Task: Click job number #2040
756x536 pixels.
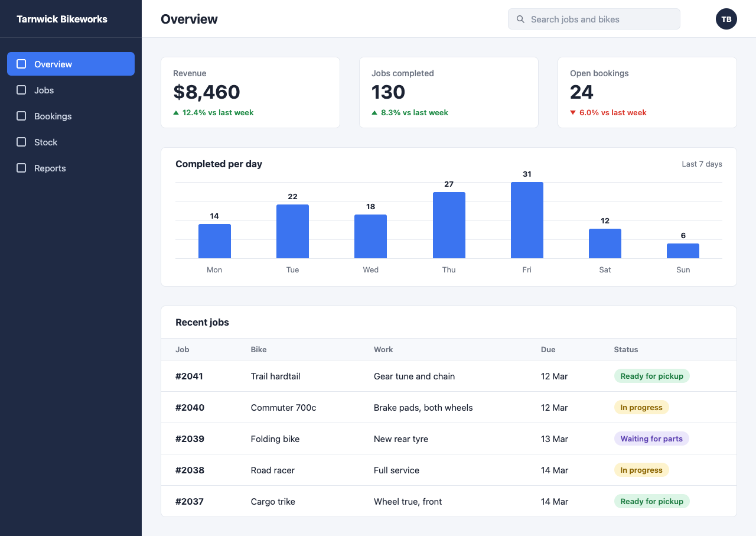Action: (190, 408)
